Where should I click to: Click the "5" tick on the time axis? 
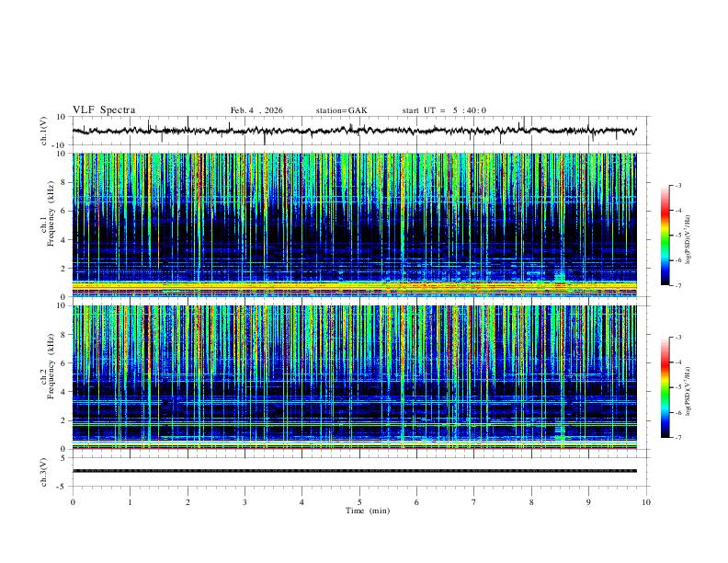pyautogui.click(x=359, y=502)
